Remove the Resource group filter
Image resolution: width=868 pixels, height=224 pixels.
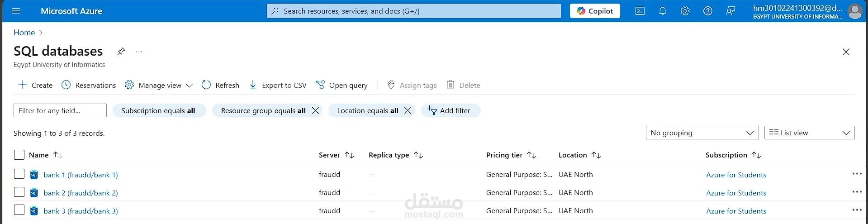pyautogui.click(x=316, y=110)
